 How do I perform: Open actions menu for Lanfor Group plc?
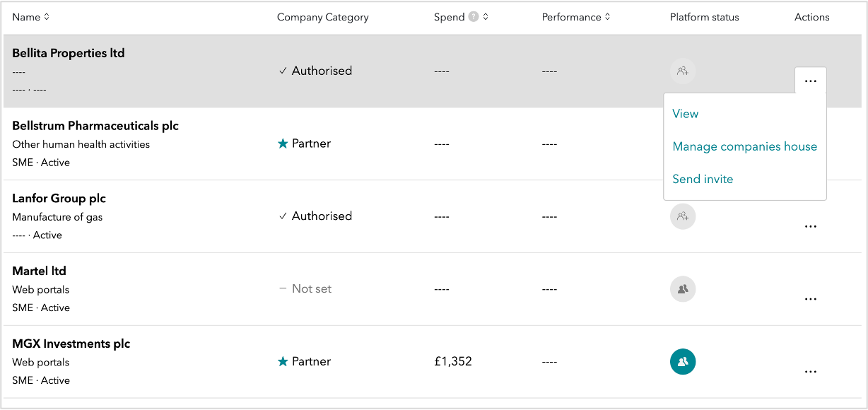(x=811, y=226)
